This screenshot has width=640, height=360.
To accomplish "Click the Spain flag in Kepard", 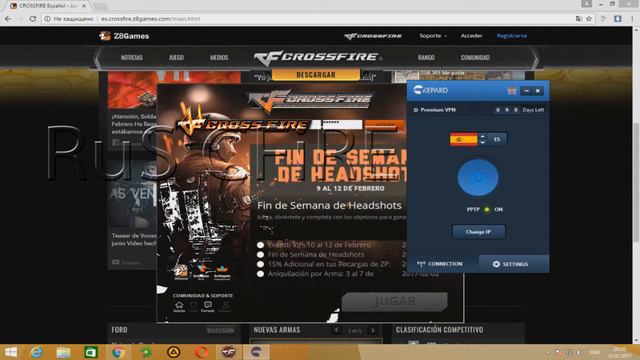I will tap(463, 139).
